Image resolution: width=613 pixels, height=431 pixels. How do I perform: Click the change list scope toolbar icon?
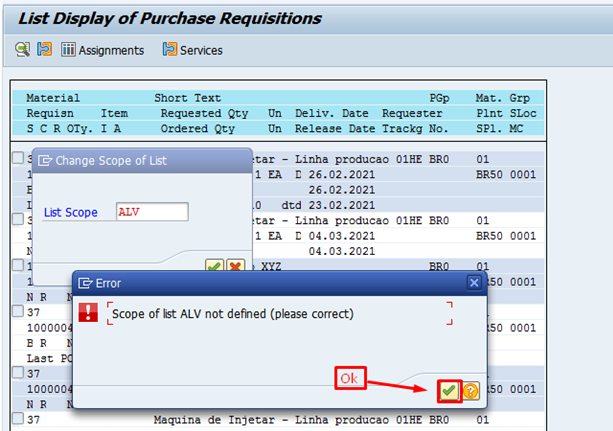[44, 49]
